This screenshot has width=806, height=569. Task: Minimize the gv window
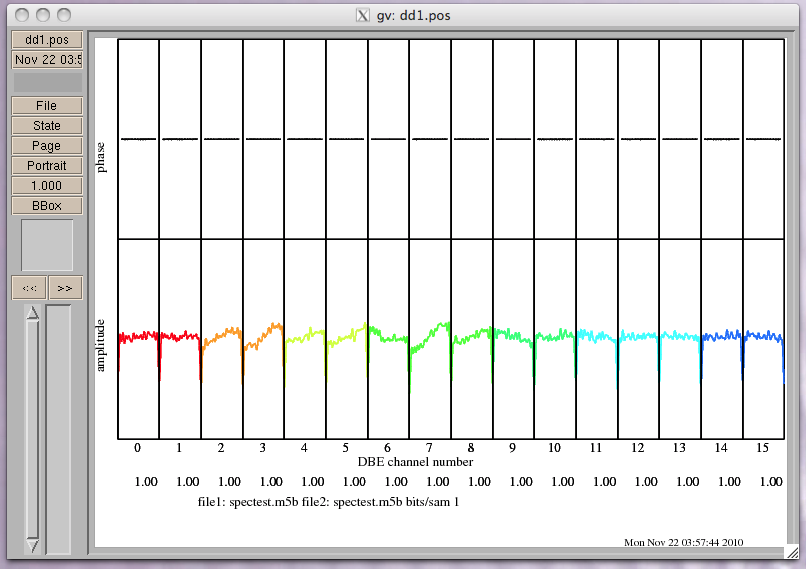pos(44,15)
